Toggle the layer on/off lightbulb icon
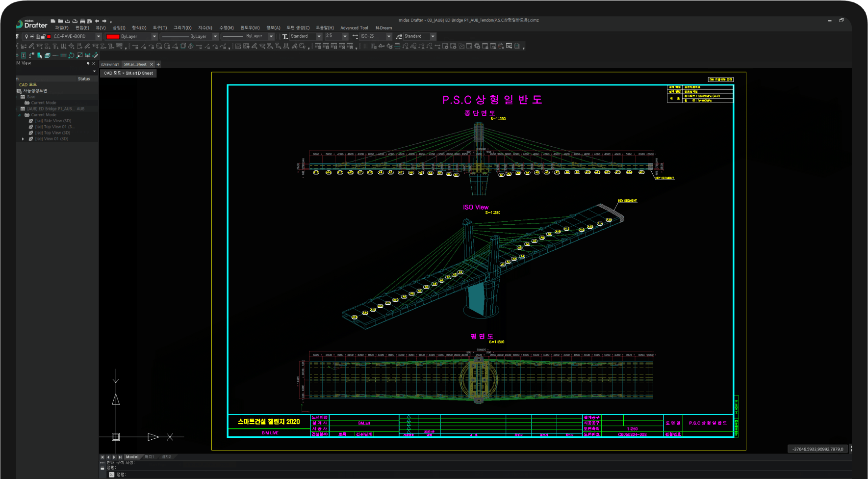The image size is (868, 479). pyautogui.click(x=26, y=36)
